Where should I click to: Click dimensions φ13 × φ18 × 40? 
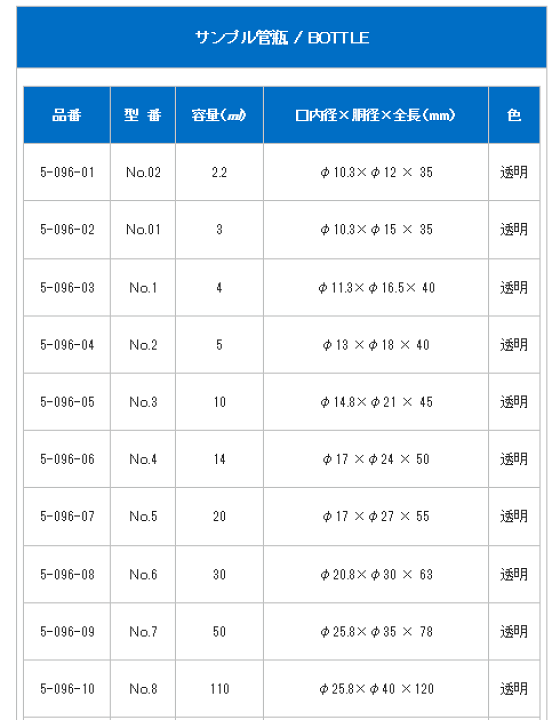tap(376, 345)
